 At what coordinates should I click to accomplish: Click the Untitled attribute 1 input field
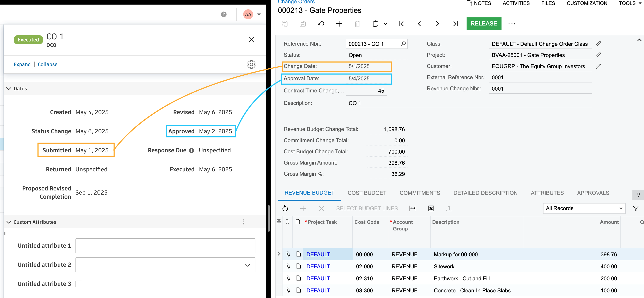(x=165, y=246)
